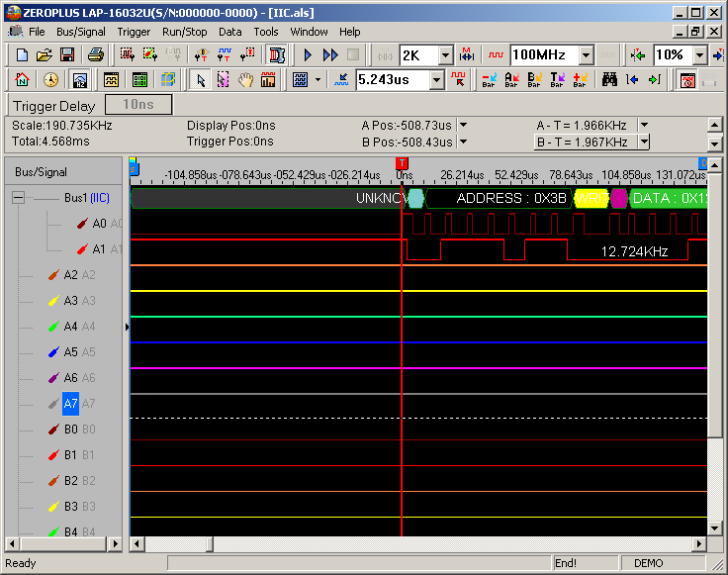Click the 10ns Trigger Delay button
Viewport: 728px width, 575px height.
coord(137,105)
